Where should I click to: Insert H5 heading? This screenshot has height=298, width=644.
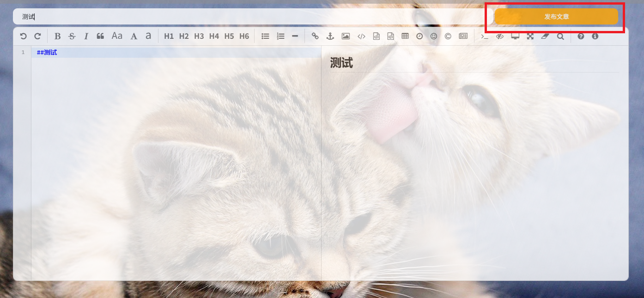229,36
